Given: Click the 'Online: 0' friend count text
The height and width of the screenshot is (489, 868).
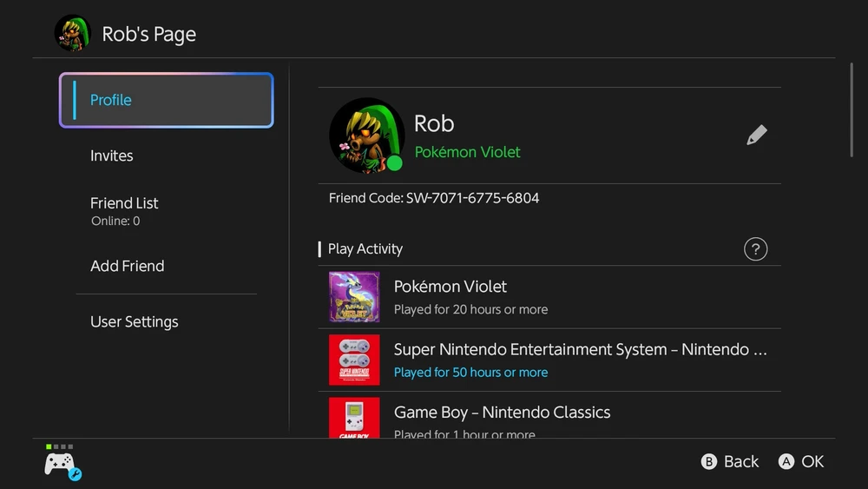Looking at the screenshot, I should point(115,221).
